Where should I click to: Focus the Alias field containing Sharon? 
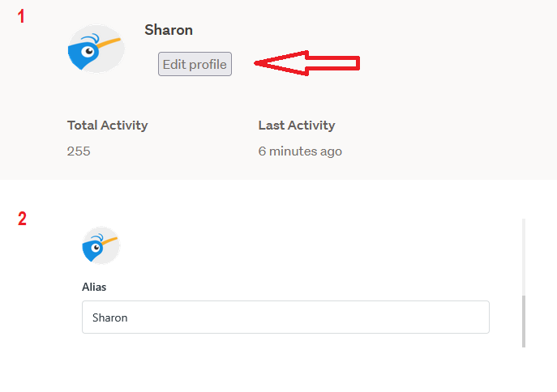[285, 317]
